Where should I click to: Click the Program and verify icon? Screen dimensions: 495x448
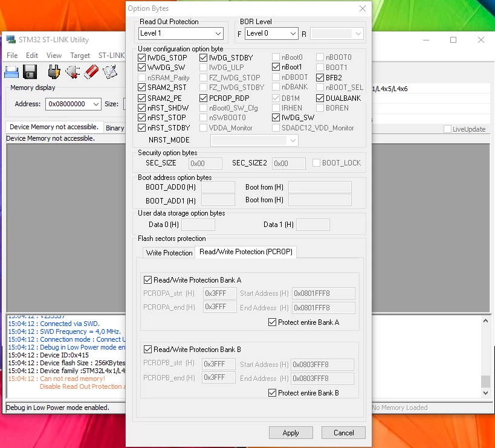(110, 72)
